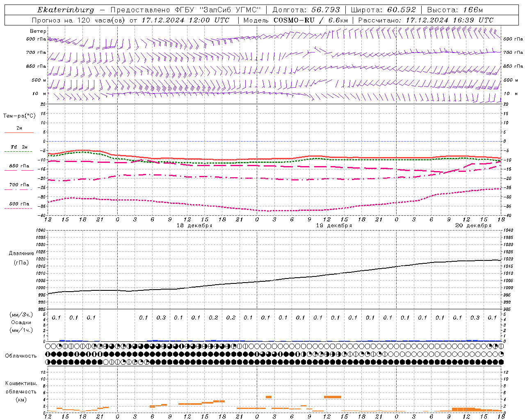Click the Рассчитано: 17.12.2024 16:39 UTC timestamp
The image size is (525, 420).
[426, 20]
